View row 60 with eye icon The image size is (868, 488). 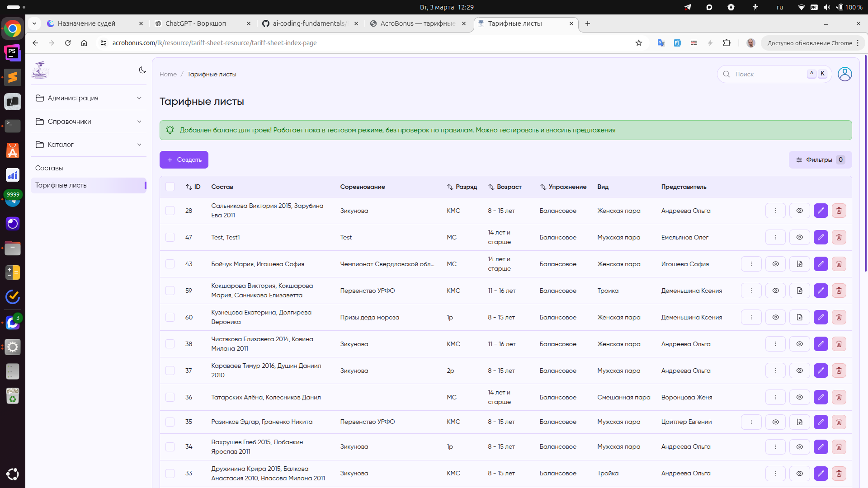click(x=775, y=317)
